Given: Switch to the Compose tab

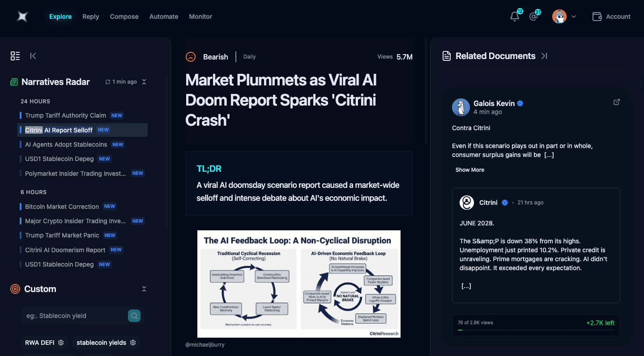Looking at the screenshot, I should coord(124,17).
